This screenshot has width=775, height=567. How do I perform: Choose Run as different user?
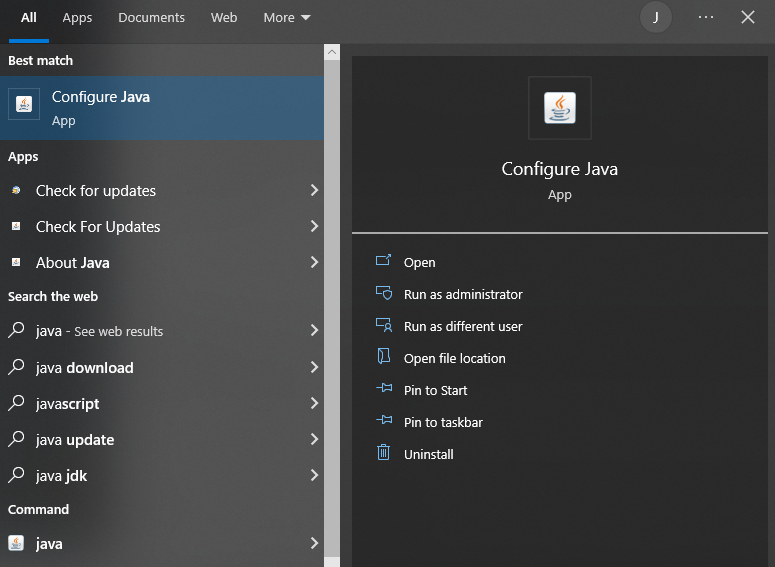[x=463, y=327]
